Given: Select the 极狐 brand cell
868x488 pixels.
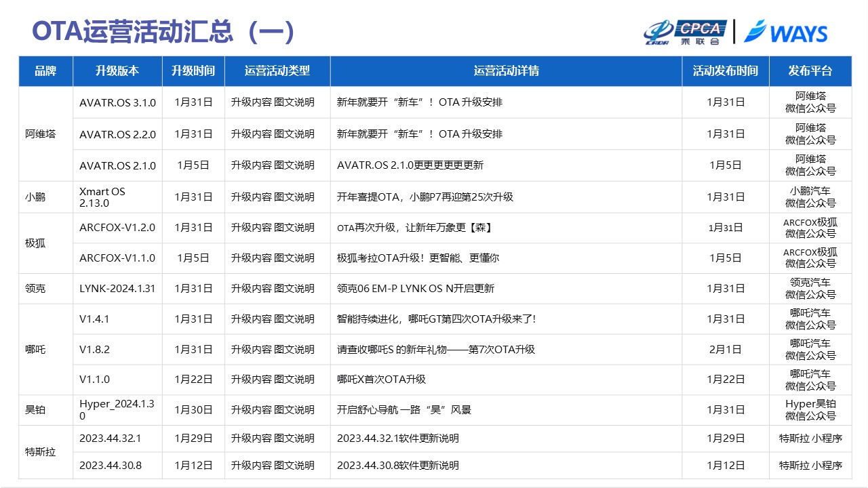Looking at the screenshot, I should point(45,243).
